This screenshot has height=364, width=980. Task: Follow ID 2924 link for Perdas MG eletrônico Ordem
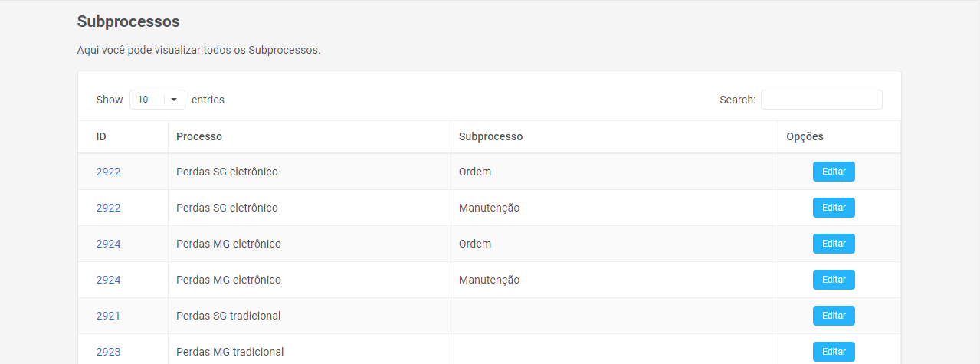[108, 244]
